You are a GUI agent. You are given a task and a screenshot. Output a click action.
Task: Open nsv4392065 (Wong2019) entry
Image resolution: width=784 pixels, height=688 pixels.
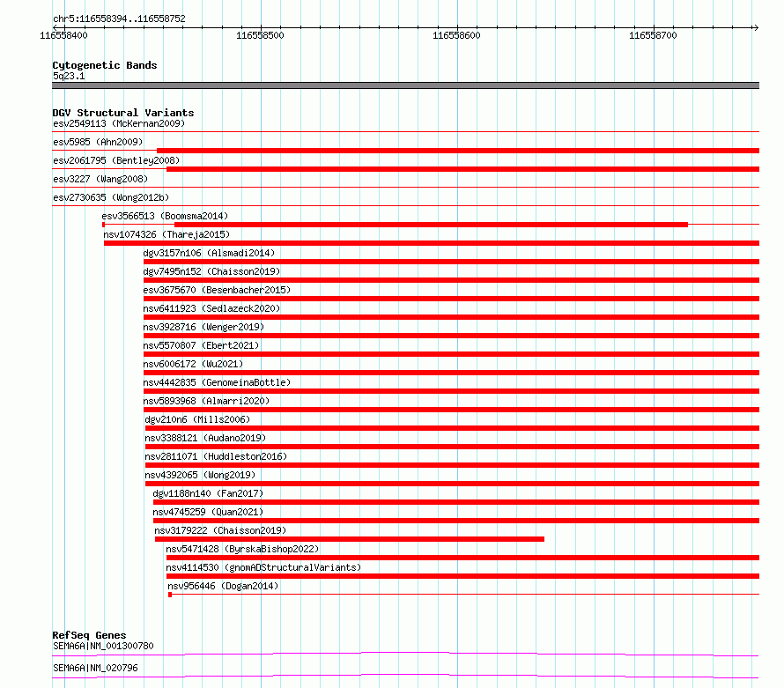tap(200, 475)
